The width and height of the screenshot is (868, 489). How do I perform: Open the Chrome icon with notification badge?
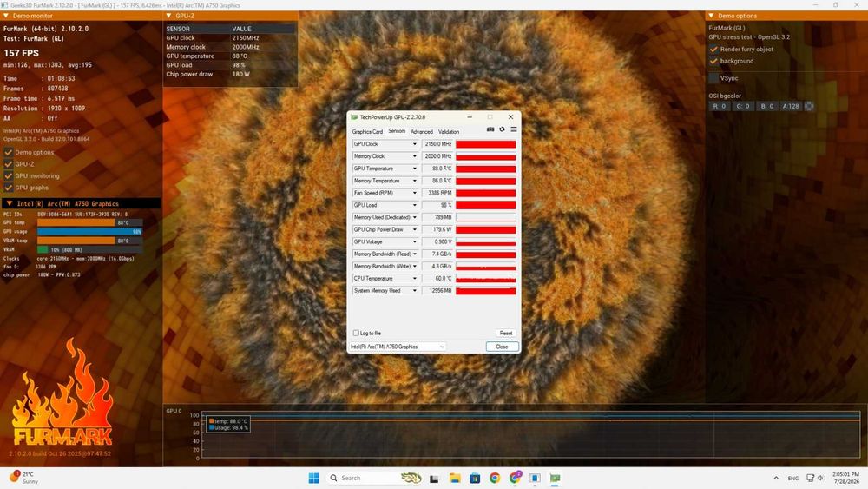[x=516, y=478]
